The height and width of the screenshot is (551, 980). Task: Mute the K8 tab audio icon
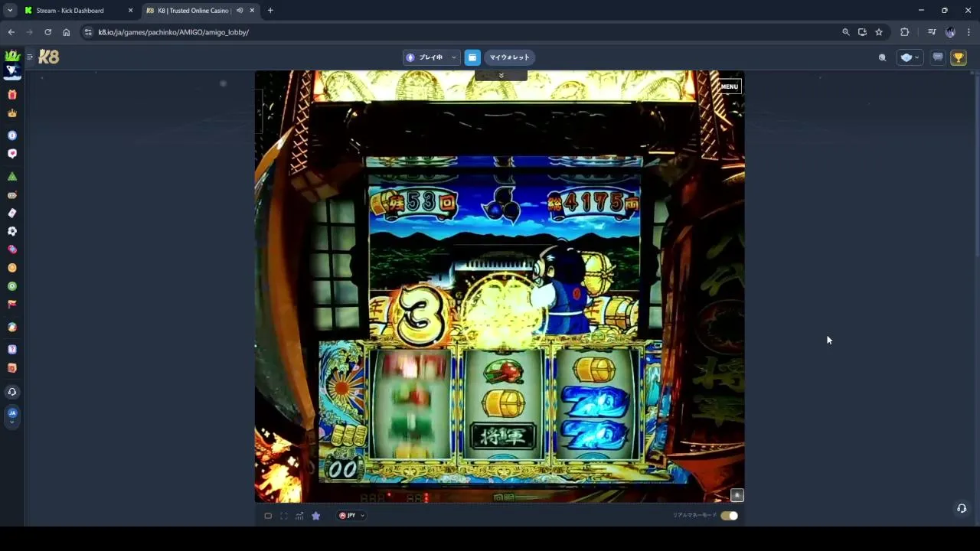click(x=240, y=11)
